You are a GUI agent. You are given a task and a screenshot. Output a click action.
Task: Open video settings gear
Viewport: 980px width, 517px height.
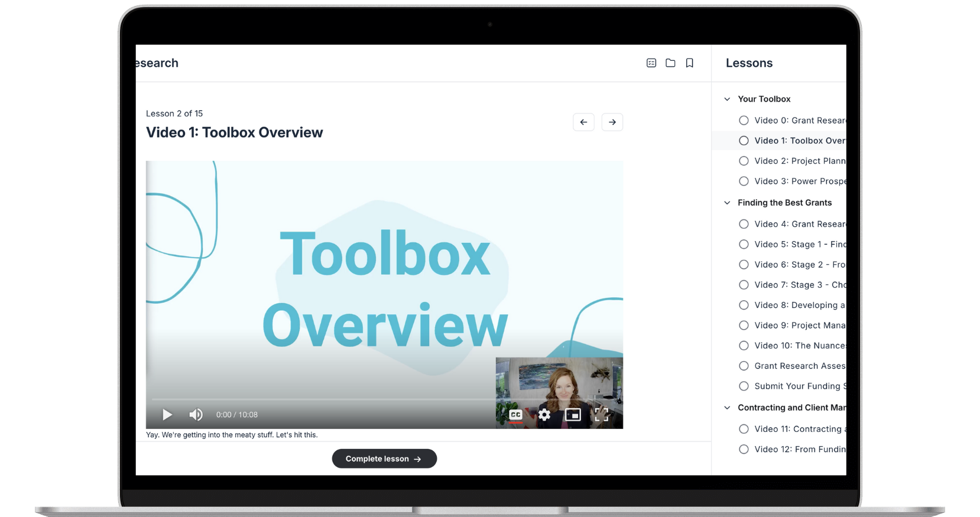tap(544, 415)
